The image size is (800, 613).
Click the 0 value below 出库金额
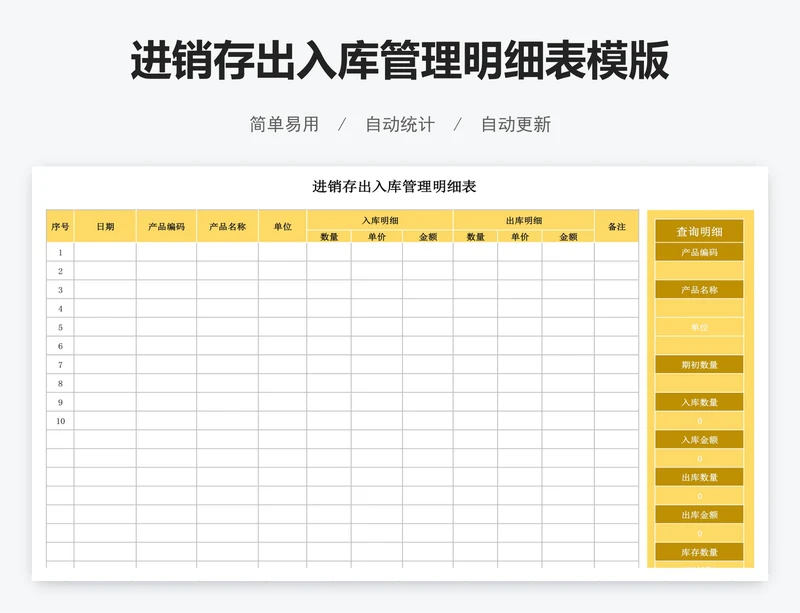[699, 533]
